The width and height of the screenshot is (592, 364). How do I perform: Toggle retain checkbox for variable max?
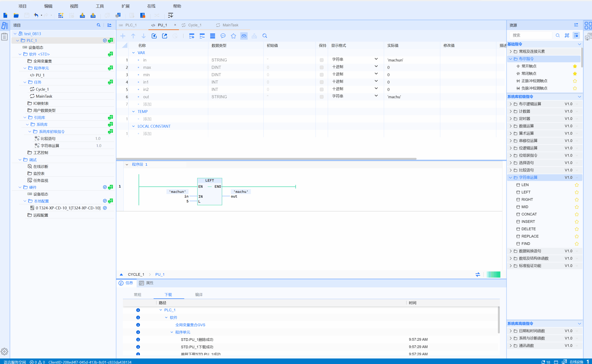pyautogui.click(x=321, y=67)
